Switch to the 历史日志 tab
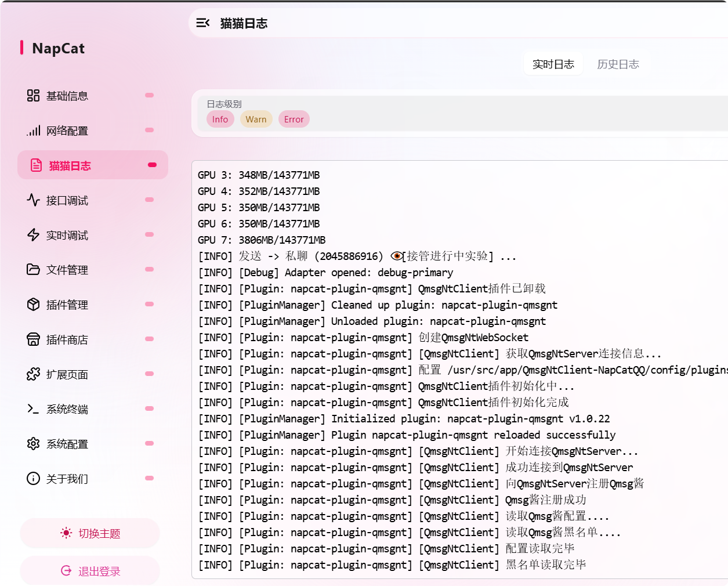The width and height of the screenshot is (728, 586). (618, 64)
